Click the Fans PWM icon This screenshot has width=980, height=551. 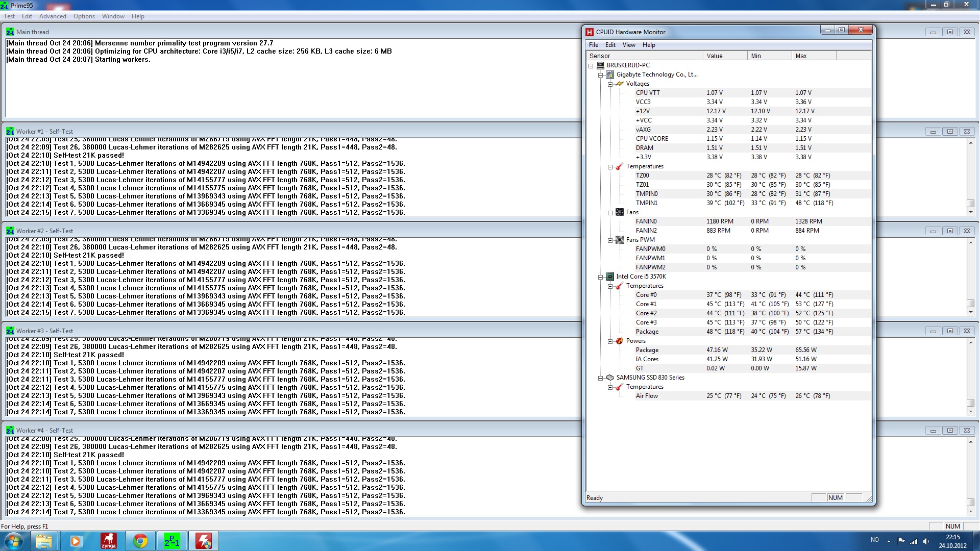620,240
